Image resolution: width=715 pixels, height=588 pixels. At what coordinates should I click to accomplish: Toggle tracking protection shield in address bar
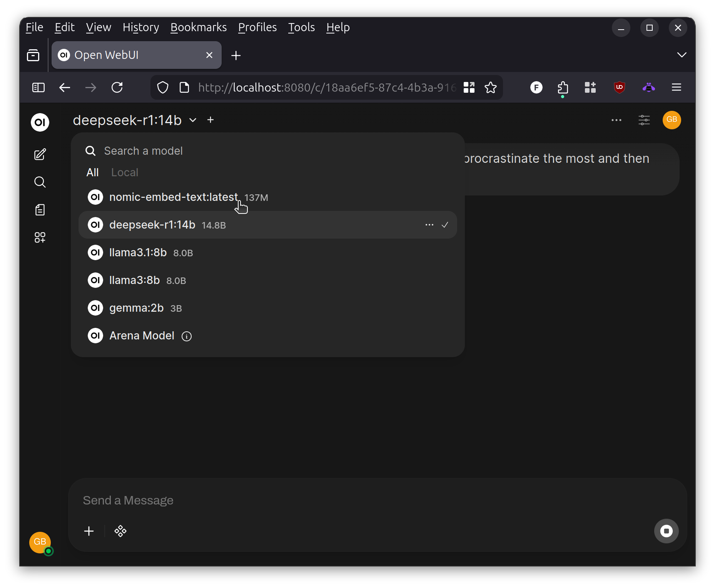click(x=162, y=87)
